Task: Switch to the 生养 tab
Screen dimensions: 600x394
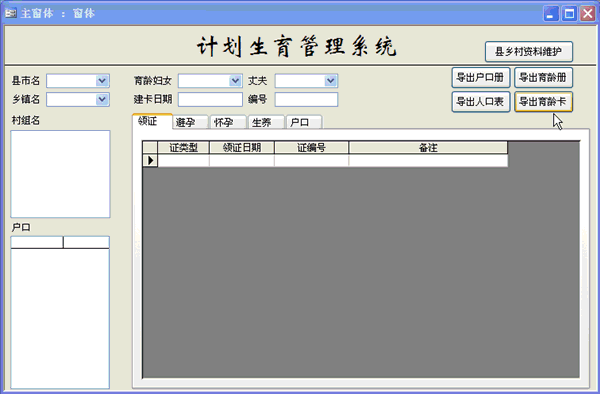Action: coord(266,122)
